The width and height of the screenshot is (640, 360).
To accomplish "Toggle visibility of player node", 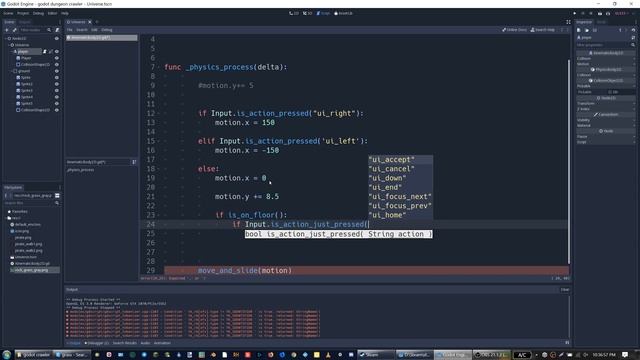I will [57, 51].
